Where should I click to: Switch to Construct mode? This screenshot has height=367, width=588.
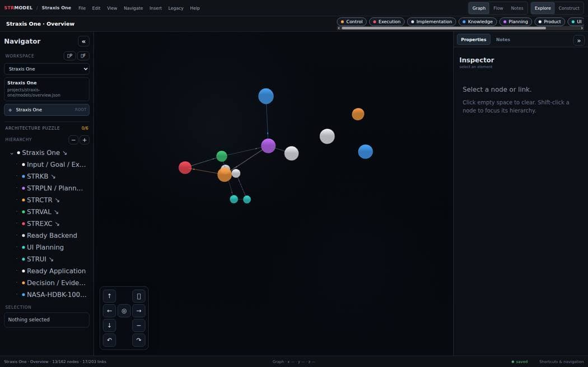[x=568, y=8]
